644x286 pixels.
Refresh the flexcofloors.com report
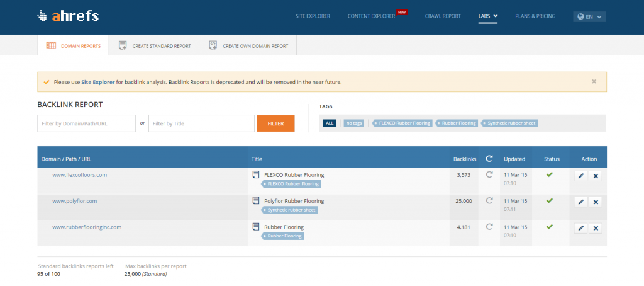point(489,174)
